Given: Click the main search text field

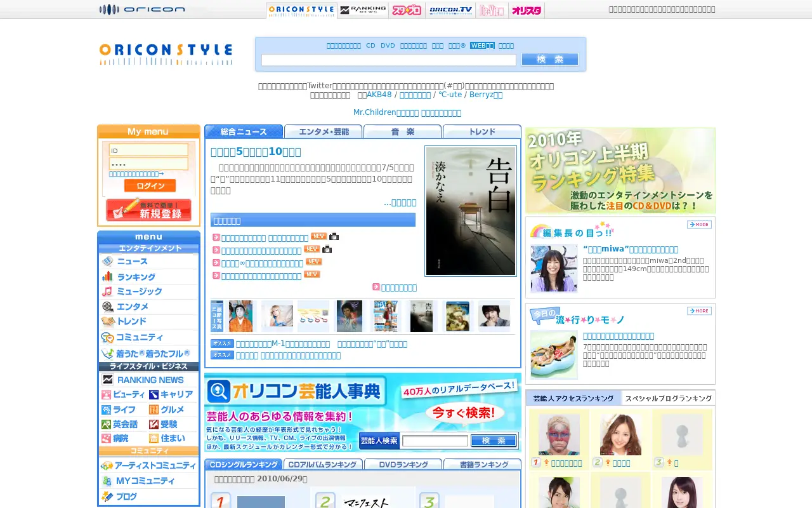Looking at the screenshot, I should (389, 60).
